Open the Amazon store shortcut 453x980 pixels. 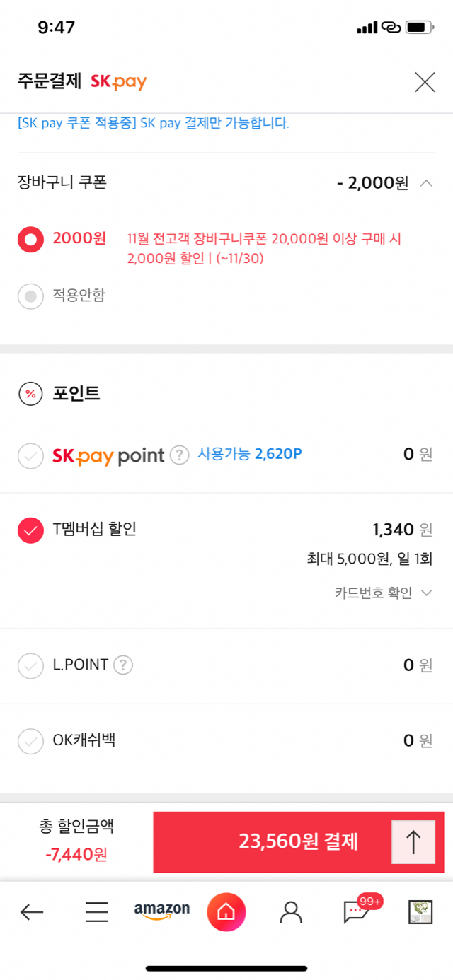click(x=162, y=911)
